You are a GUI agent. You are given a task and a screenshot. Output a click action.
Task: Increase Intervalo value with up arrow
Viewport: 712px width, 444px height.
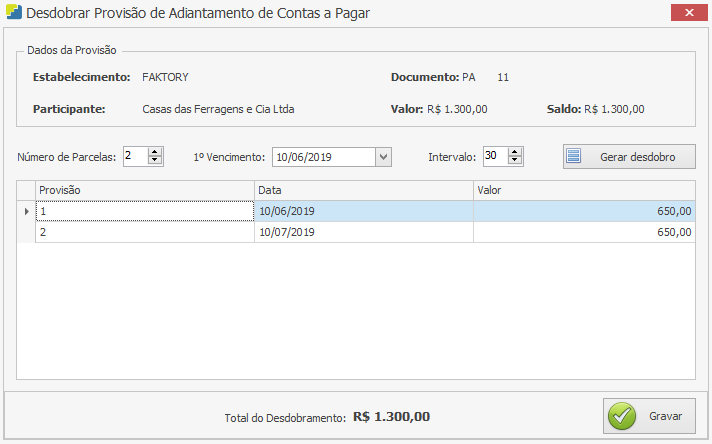[x=515, y=152]
